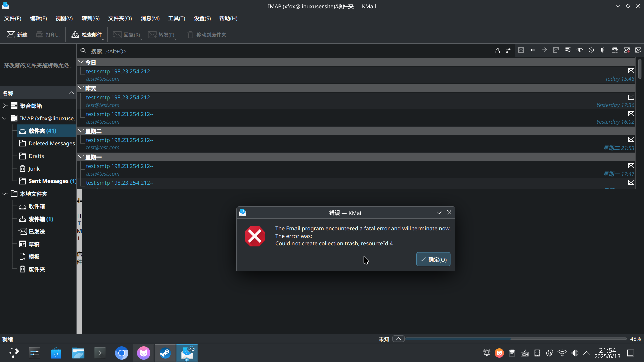Toggle the address book contacts filter icon
This screenshot has height=362, width=644.
[615, 50]
